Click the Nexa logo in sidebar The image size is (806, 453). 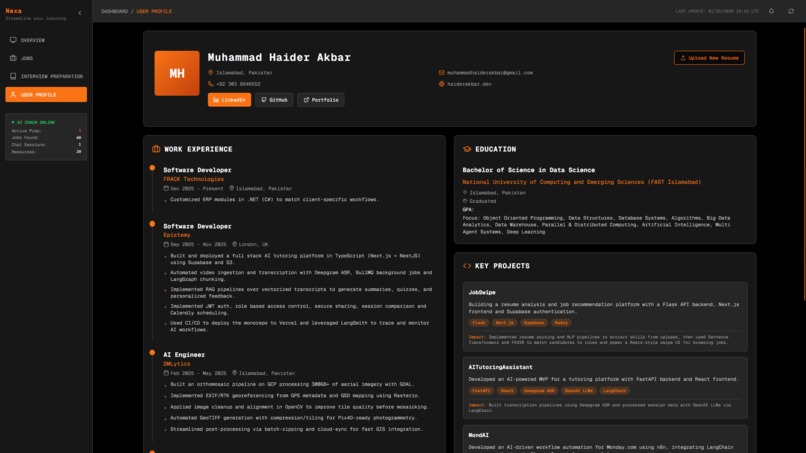(14, 11)
